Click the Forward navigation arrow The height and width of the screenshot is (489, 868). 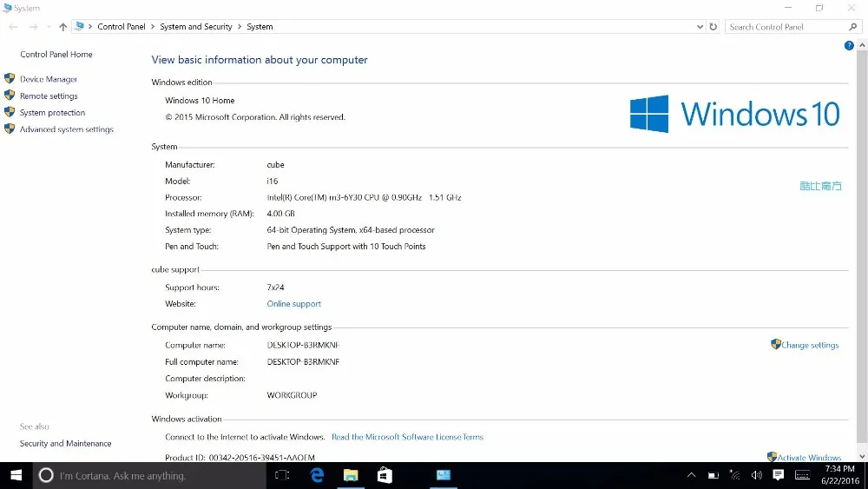[x=34, y=27]
